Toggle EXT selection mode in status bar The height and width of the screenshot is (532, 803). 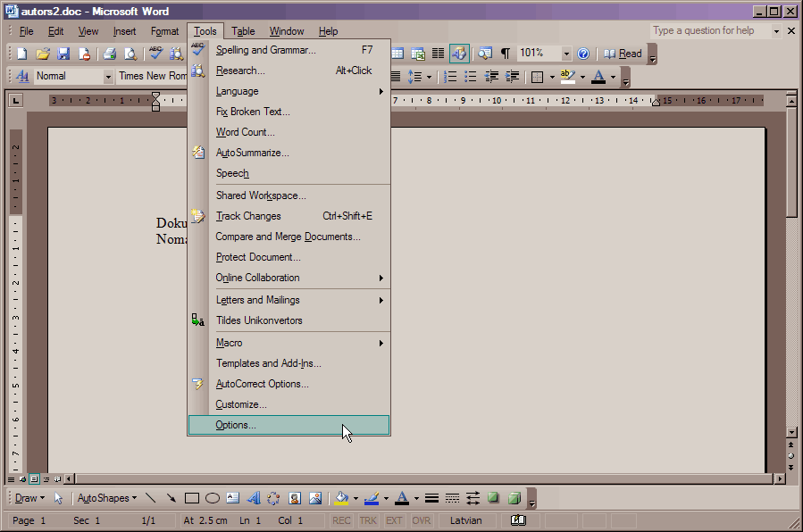click(394, 520)
